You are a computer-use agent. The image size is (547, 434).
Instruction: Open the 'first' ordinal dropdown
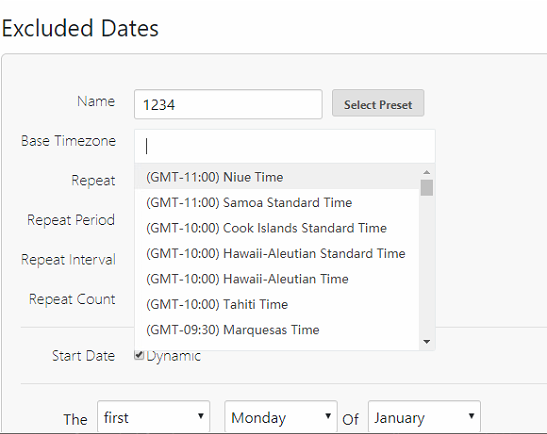153,417
